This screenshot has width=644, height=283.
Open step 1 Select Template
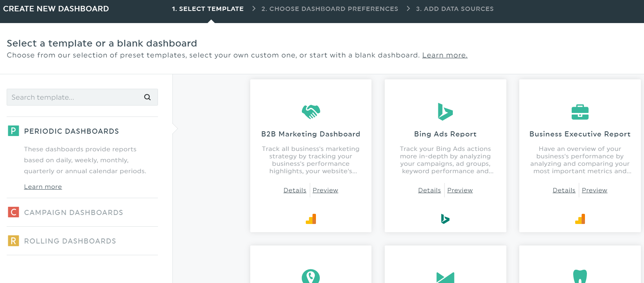(x=208, y=9)
